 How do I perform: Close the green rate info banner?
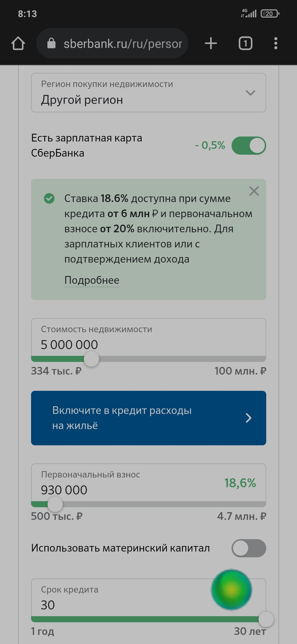(x=254, y=191)
